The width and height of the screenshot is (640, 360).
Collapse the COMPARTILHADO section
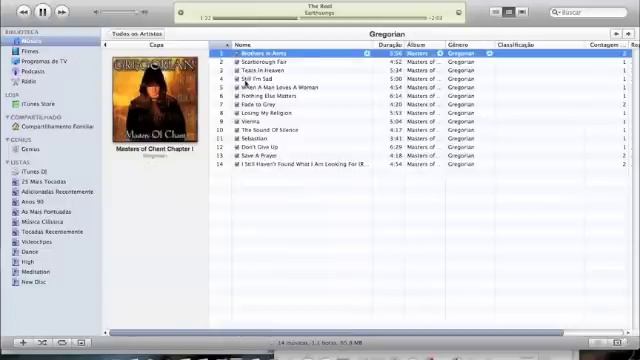tap(7, 118)
